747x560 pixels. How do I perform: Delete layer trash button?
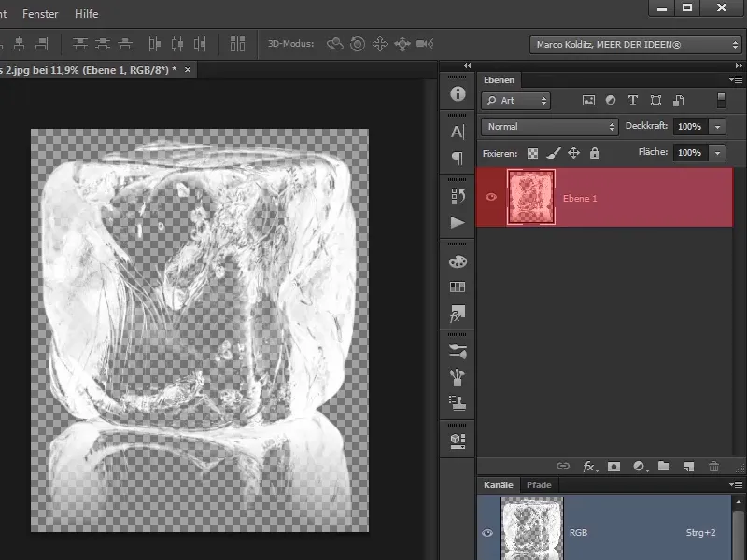713,466
